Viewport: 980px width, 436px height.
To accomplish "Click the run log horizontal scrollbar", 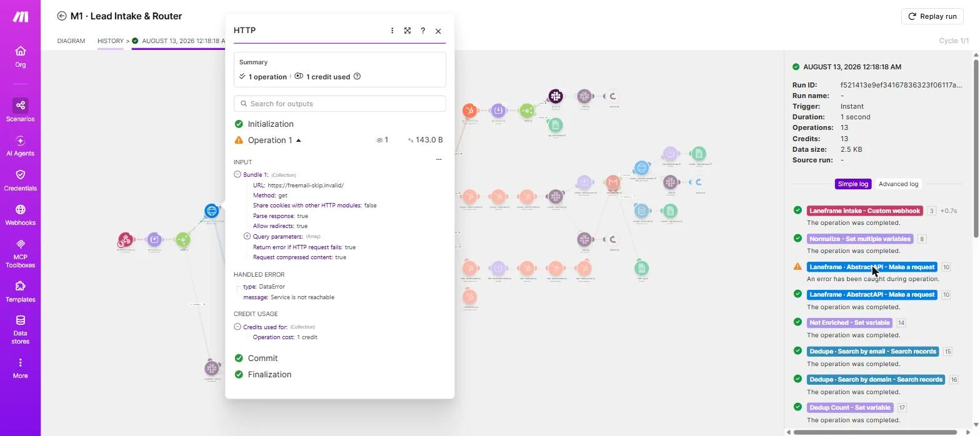I will tap(875, 432).
